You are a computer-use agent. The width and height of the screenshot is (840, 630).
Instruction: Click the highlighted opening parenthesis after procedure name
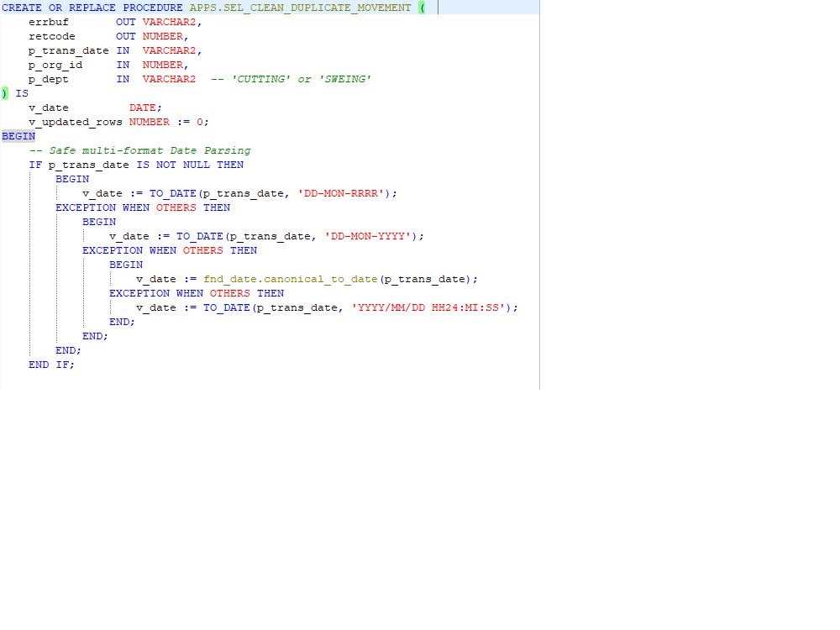[x=423, y=8]
